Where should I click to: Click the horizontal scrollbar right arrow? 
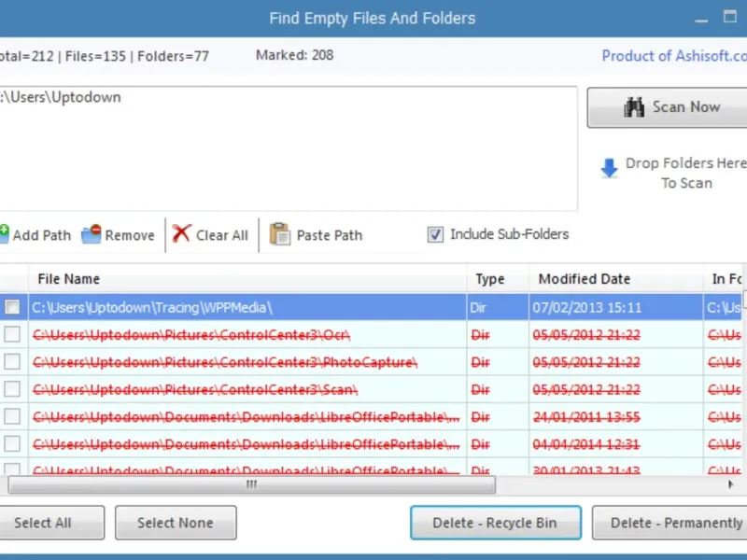pyautogui.click(x=731, y=485)
